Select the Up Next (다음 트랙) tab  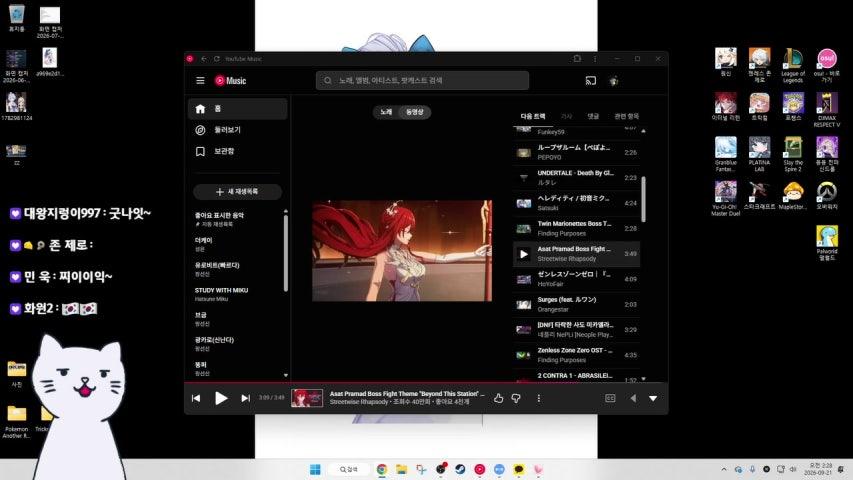pyautogui.click(x=533, y=116)
